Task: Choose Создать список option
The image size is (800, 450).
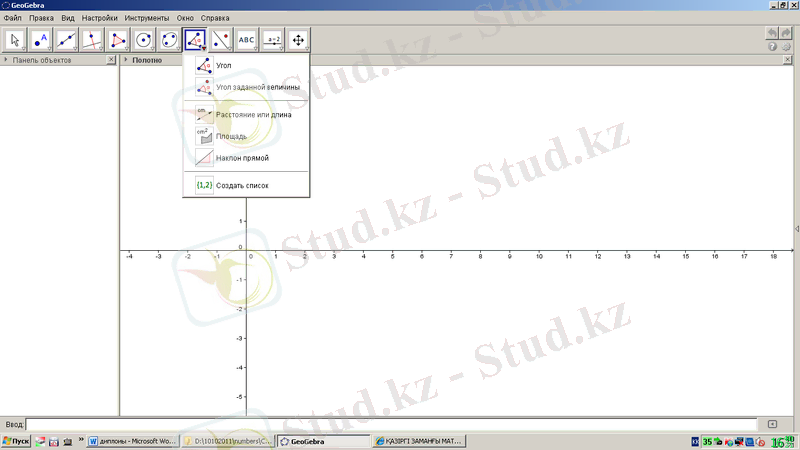Action: pos(246,186)
